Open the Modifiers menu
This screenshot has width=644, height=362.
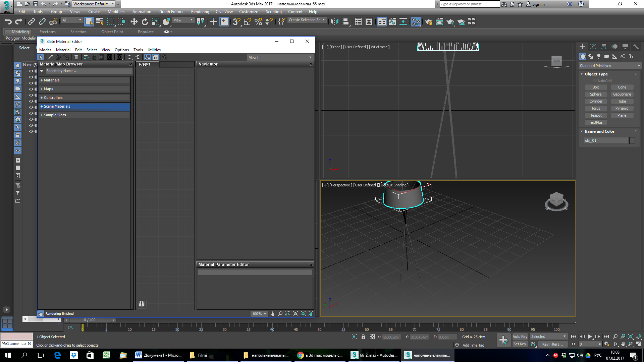coord(117,12)
